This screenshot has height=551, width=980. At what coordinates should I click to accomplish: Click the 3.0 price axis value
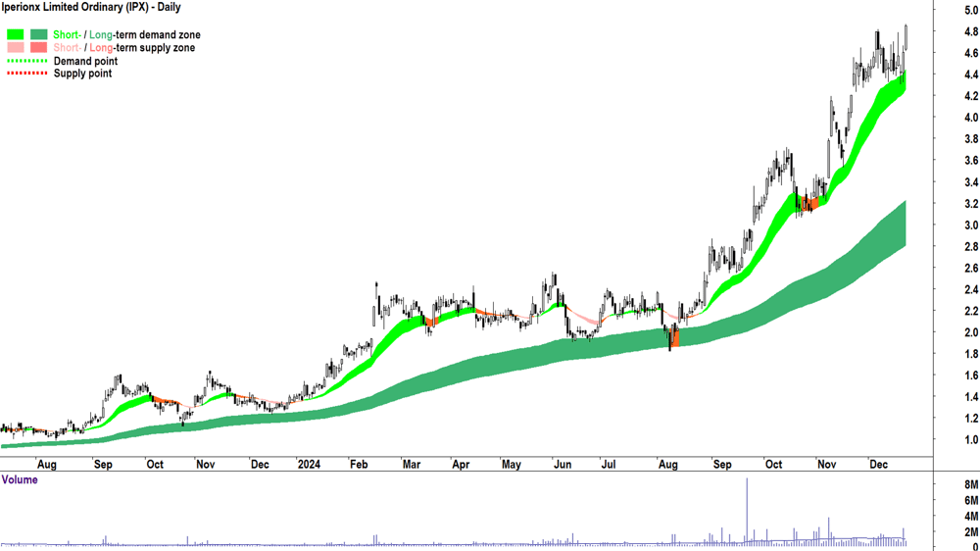971,225
